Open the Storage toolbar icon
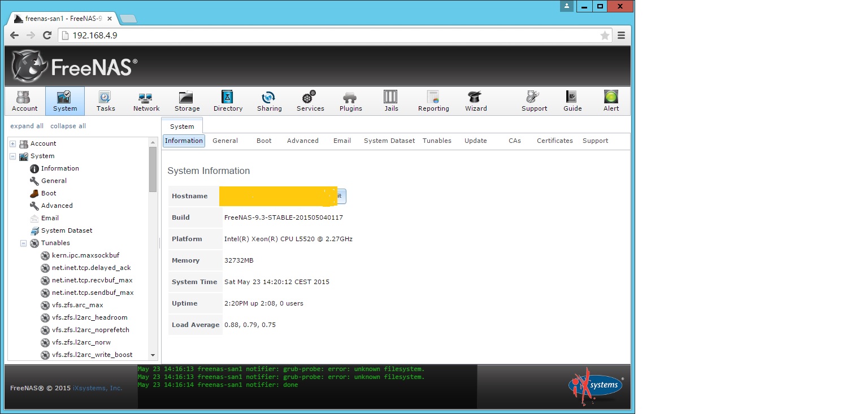The width and height of the screenshot is (868, 414). 187,101
